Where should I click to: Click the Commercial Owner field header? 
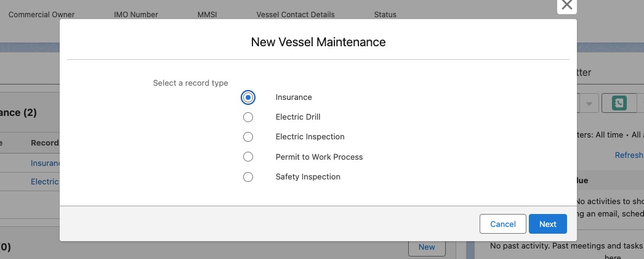pos(41,15)
